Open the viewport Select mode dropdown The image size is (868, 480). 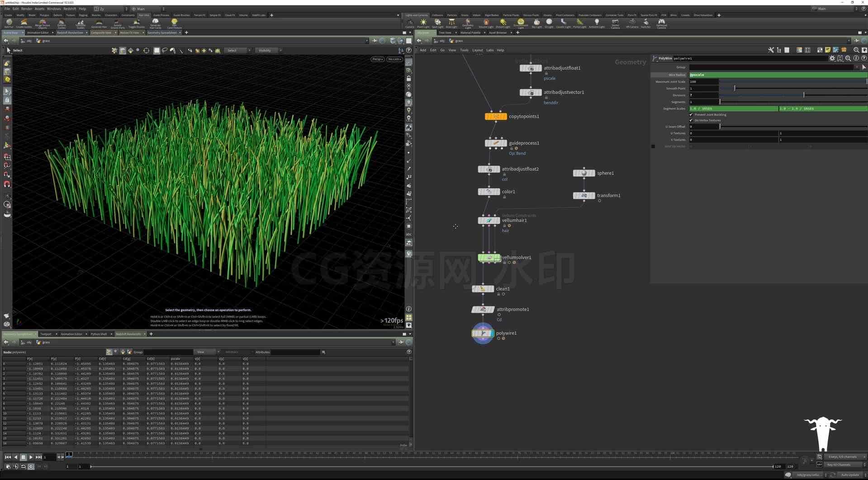pos(238,51)
